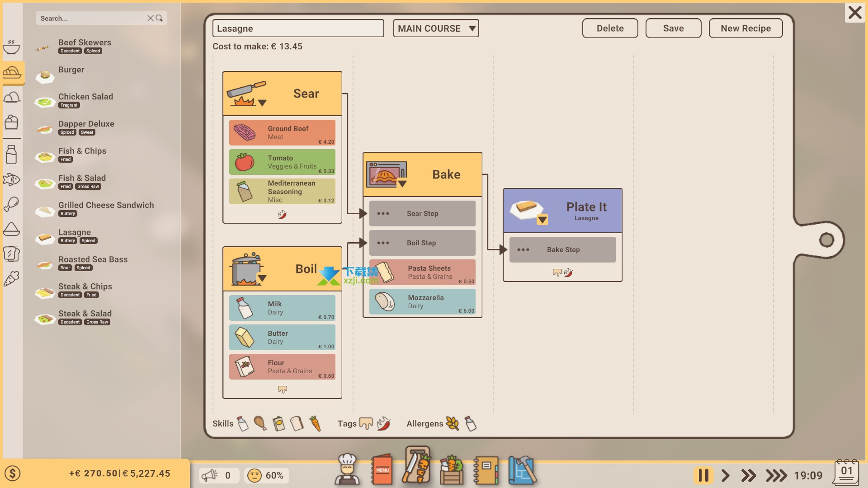Click the New Recipe button
868x488 pixels.
(x=745, y=28)
